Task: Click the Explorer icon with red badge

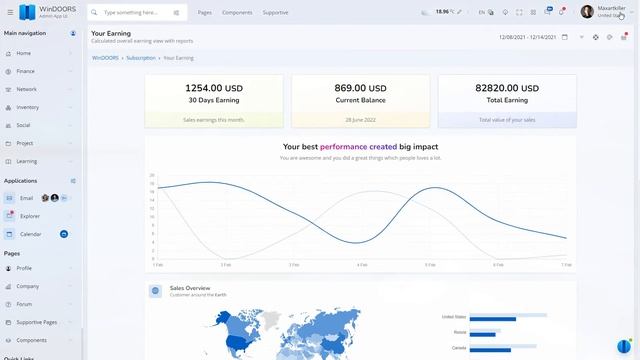Action: [9, 215]
